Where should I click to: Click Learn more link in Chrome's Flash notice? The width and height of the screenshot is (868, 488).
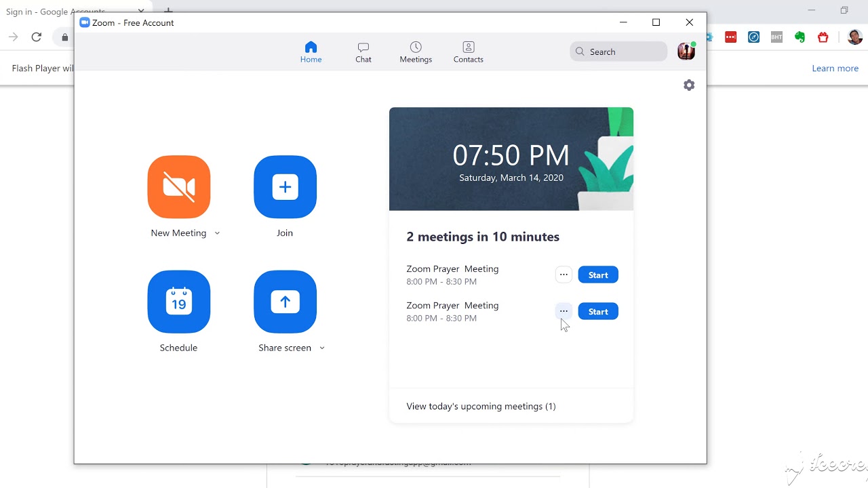(x=835, y=68)
